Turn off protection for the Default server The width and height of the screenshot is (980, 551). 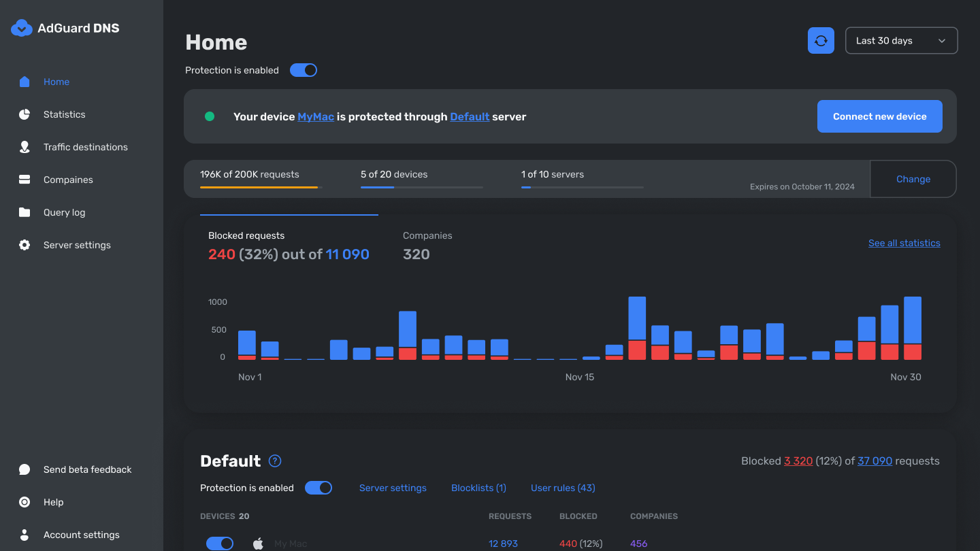(x=318, y=488)
